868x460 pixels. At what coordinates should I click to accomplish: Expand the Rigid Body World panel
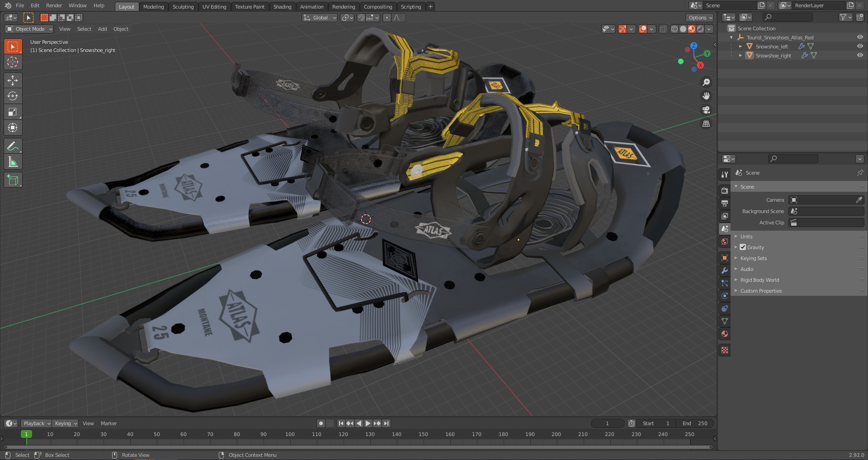pyautogui.click(x=759, y=280)
